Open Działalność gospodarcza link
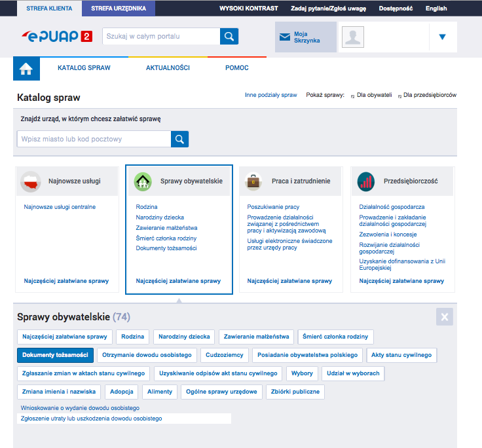482x448 pixels. coord(392,207)
